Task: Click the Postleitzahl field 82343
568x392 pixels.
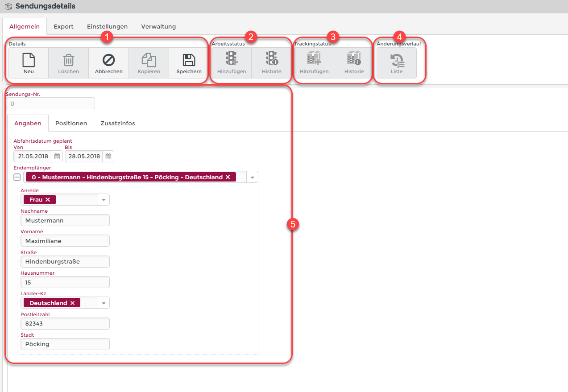Action: [65, 324]
